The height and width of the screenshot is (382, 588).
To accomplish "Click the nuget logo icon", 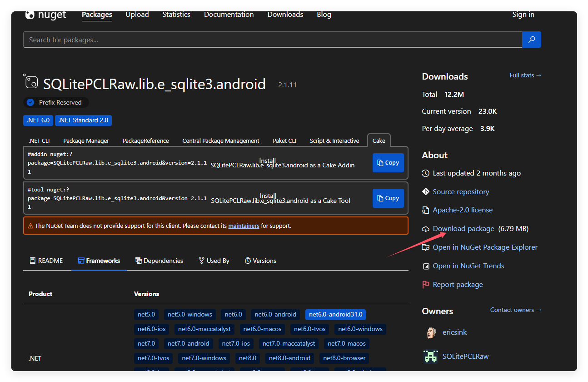I will pos(30,15).
